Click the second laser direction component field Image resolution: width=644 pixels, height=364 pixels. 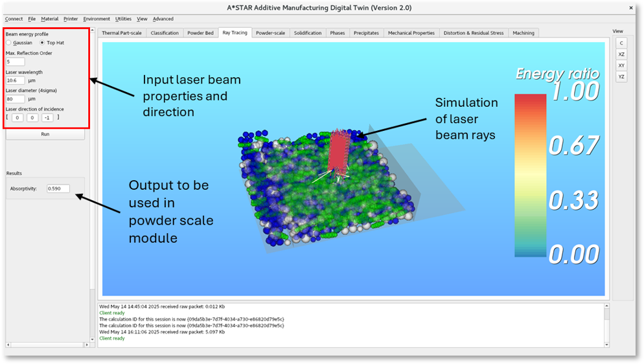pyautogui.click(x=32, y=118)
